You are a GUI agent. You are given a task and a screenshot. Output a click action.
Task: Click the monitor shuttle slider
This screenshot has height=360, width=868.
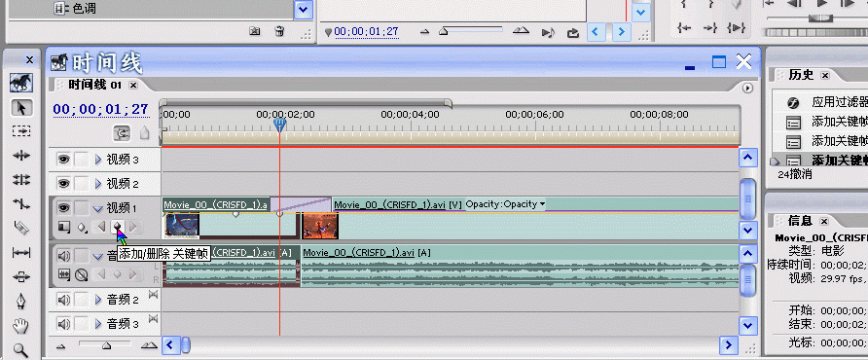pos(821,18)
